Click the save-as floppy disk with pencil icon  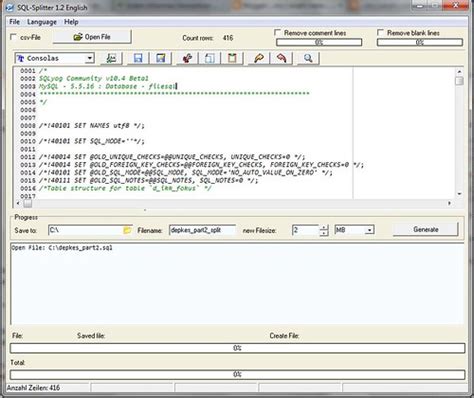[161, 58]
